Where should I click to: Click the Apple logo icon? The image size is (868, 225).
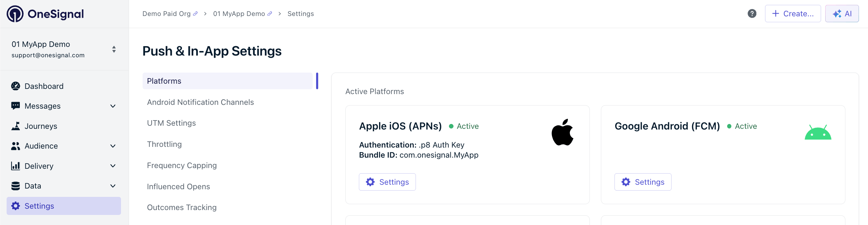(x=563, y=132)
